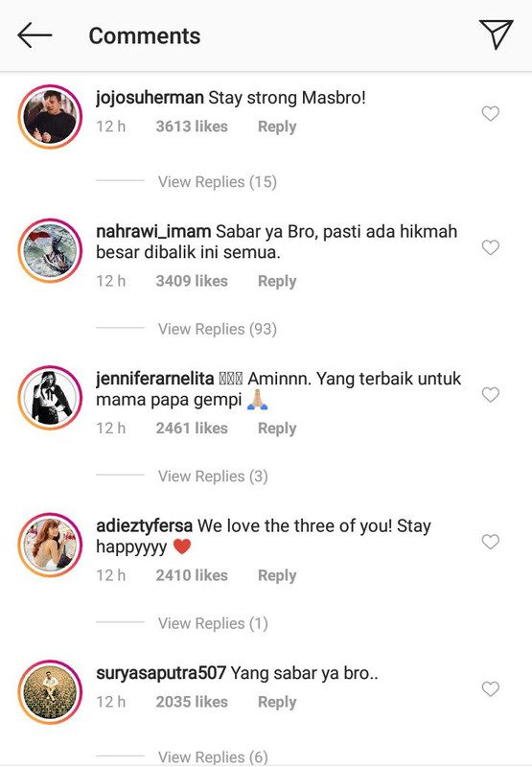The height and width of the screenshot is (767, 532).
Task: Like jenniferarnelita's comment with heart
Action: coord(491,394)
